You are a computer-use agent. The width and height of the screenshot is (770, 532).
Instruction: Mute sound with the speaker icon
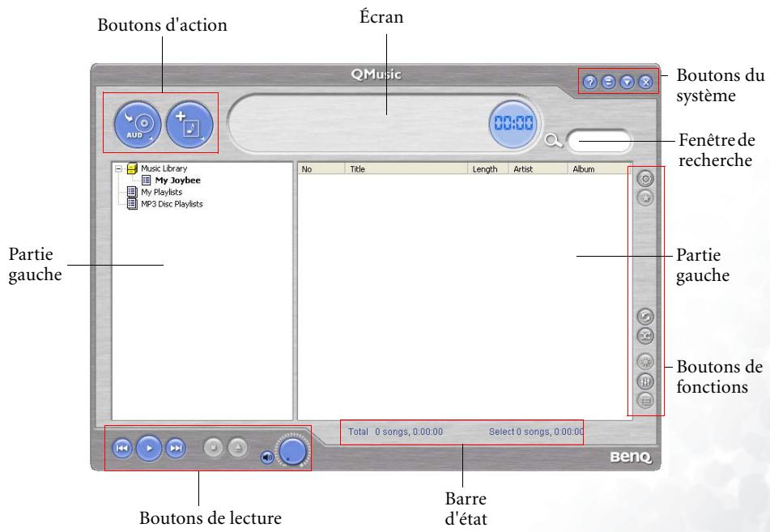(x=266, y=458)
